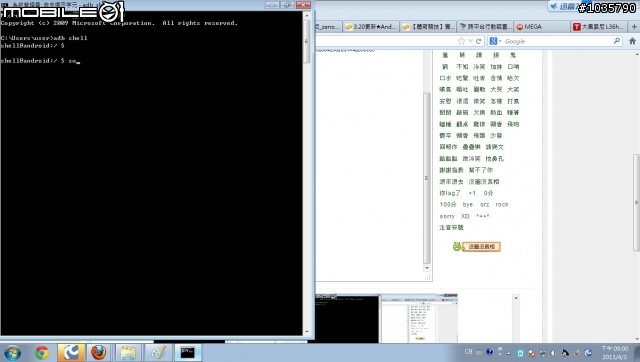Click the last link below the sorry row
Screen dimensions: 640x362
click(451, 227)
